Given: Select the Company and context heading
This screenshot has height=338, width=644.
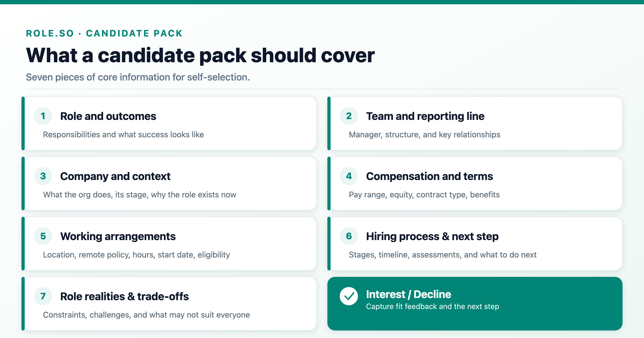Looking at the screenshot, I should (x=115, y=176).
